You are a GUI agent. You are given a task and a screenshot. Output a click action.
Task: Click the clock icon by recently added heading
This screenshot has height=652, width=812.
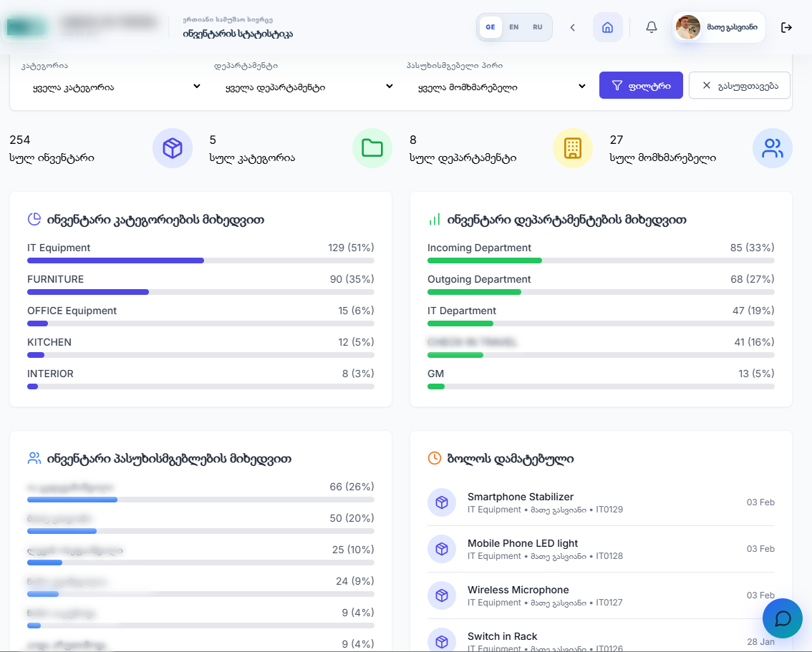[x=435, y=458]
